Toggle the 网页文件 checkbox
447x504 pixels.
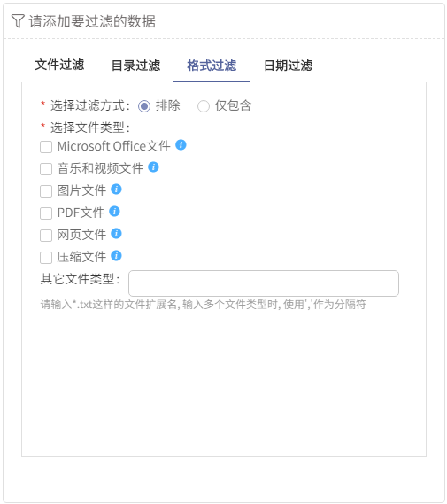[x=46, y=236]
